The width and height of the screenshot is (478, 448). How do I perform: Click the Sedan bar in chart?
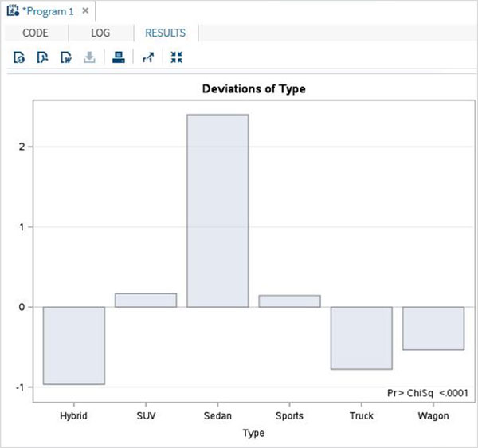pyautogui.click(x=217, y=211)
